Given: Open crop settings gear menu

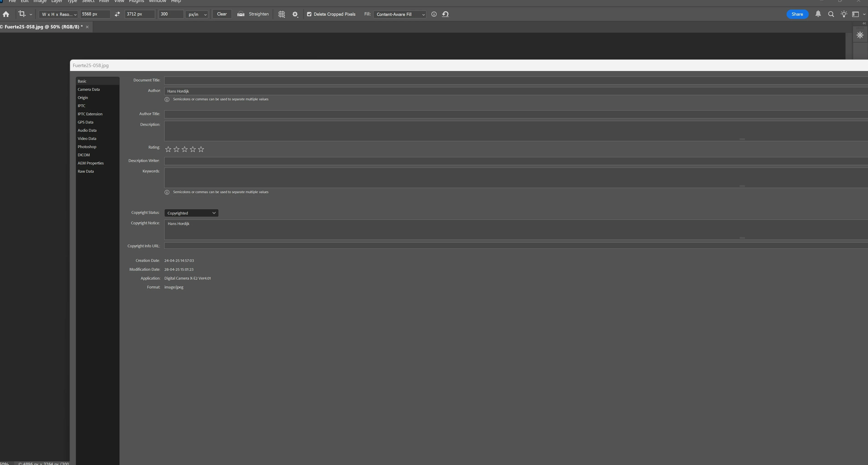Looking at the screenshot, I should click(295, 14).
